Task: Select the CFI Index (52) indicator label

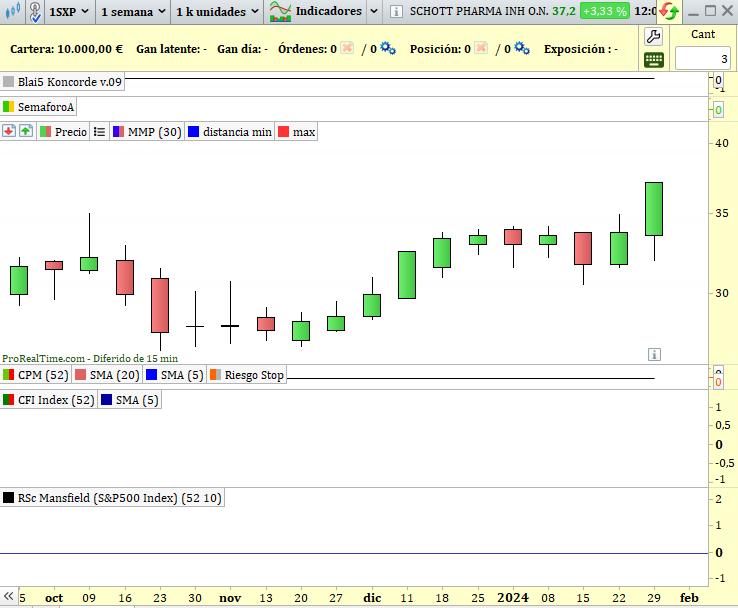Action: click(x=49, y=400)
